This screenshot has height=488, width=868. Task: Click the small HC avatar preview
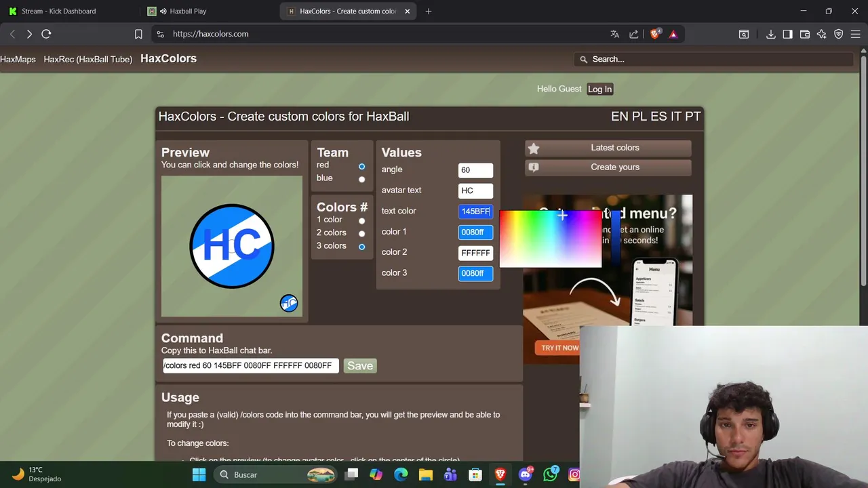[x=289, y=303]
